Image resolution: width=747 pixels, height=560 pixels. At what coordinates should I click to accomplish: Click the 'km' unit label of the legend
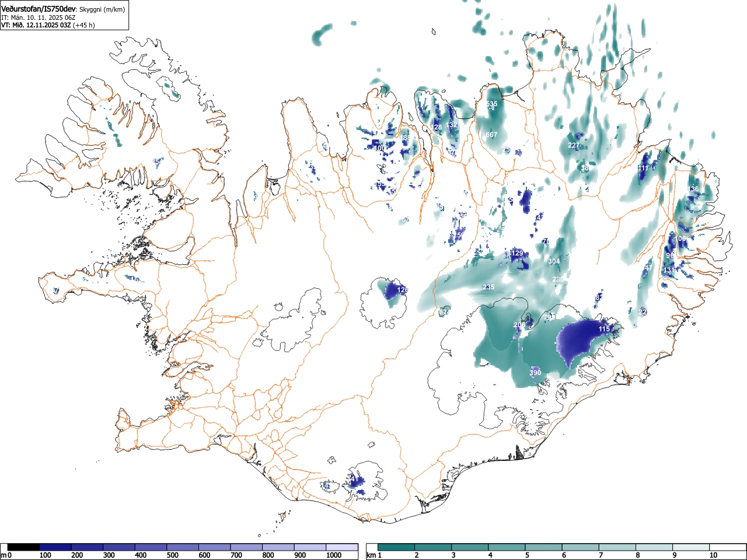[x=371, y=555]
